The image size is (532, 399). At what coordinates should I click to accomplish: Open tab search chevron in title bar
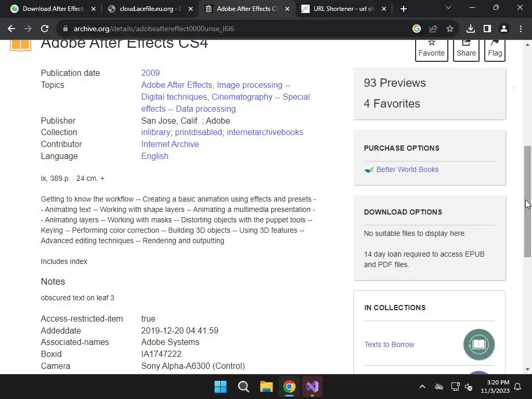448,7
